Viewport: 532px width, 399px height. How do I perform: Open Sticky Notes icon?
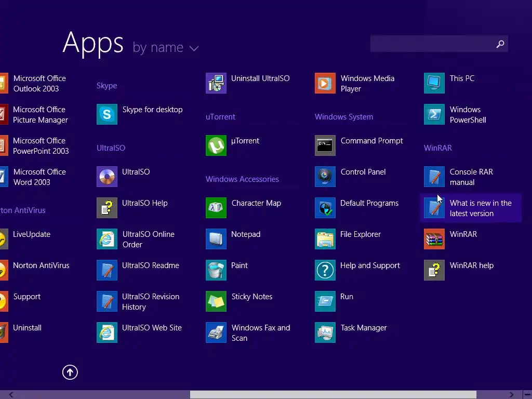(216, 301)
